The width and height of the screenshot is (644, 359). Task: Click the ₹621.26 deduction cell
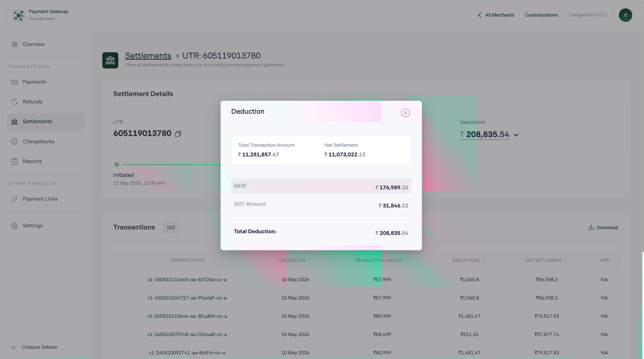click(470, 335)
